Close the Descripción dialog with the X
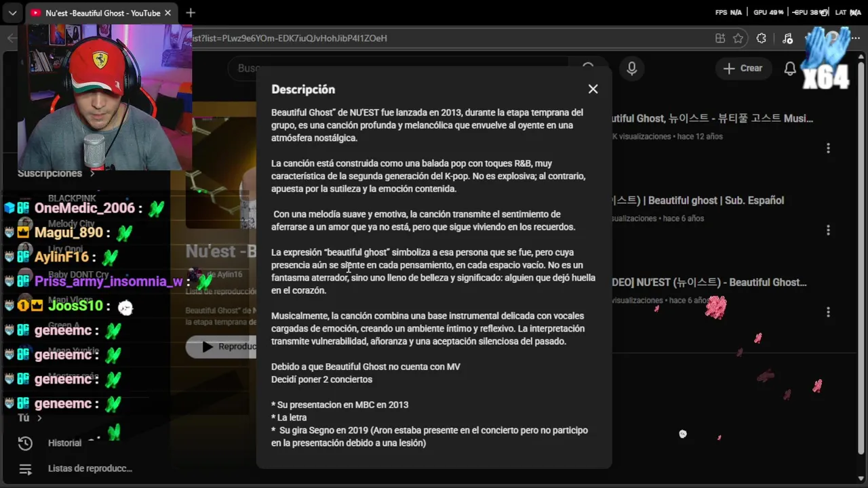The width and height of the screenshot is (868, 488). point(593,89)
